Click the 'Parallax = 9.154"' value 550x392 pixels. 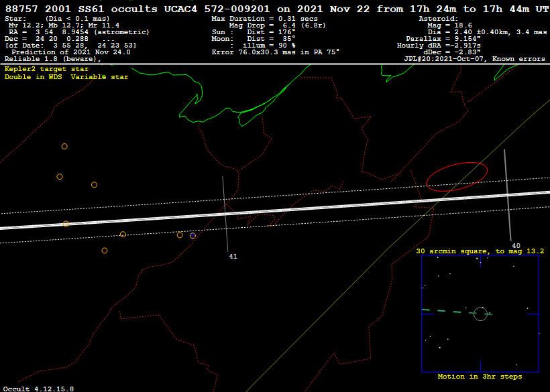443,39
